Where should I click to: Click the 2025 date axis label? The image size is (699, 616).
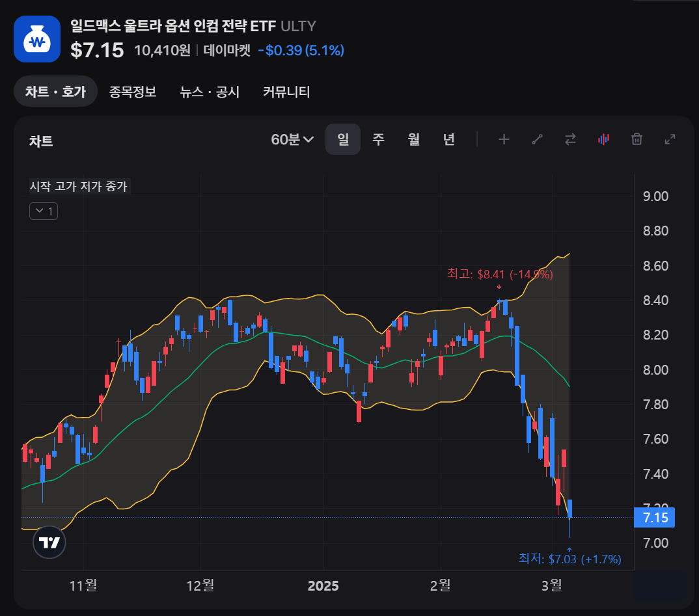(x=323, y=585)
